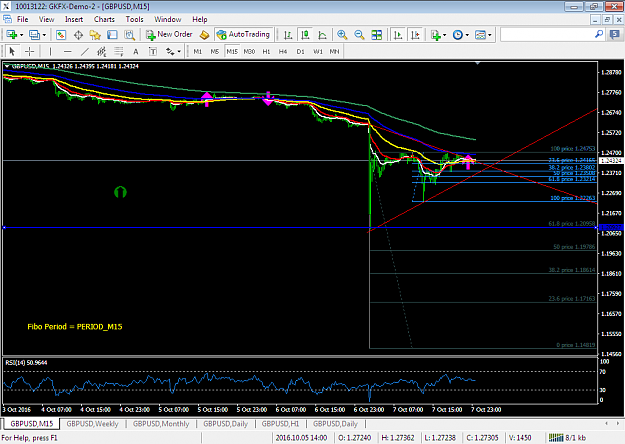
Task: Open the Window menu
Action: coord(167,20)
